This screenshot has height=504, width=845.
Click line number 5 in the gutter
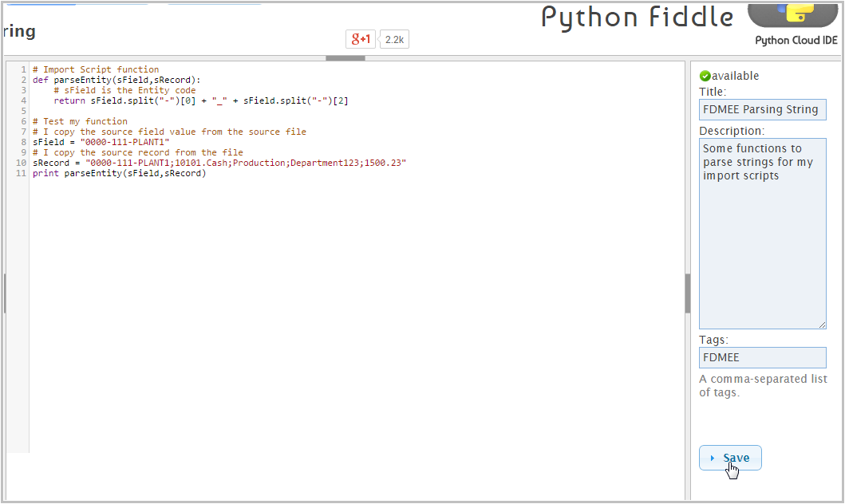tap(23, 111)
